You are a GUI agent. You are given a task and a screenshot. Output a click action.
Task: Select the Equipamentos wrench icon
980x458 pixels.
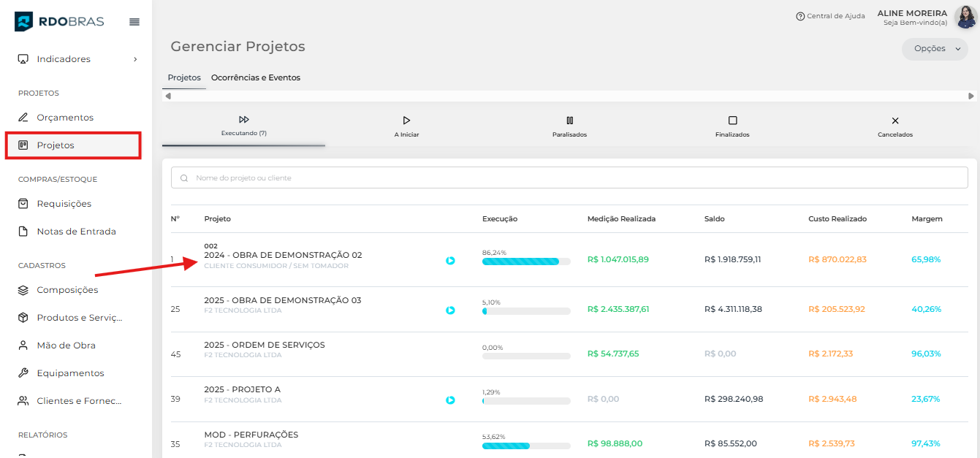[23, 373]
